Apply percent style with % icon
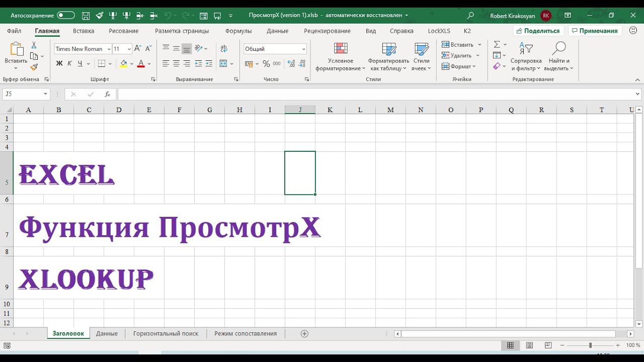Image resolution: width=644 pixels, height=362 pixels. pos(266,64)
